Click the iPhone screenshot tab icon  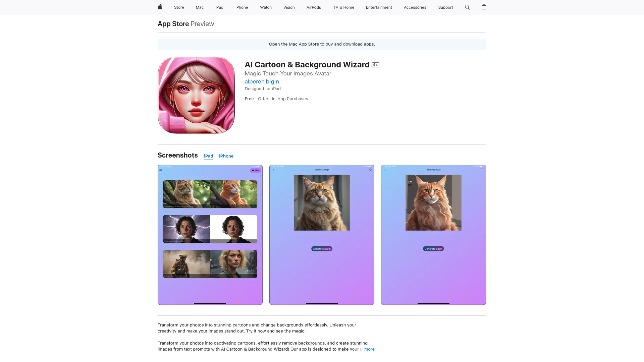click(226, 156)
